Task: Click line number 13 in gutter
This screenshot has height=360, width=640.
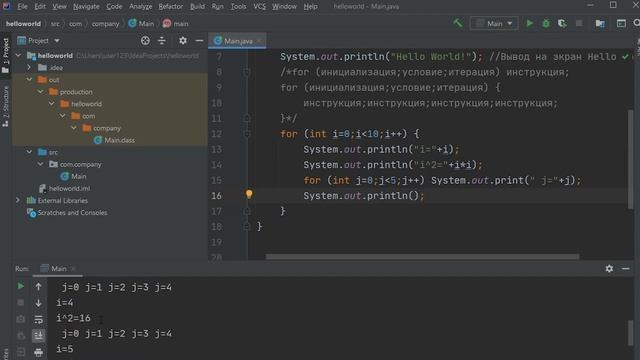Action: [217, 149]
